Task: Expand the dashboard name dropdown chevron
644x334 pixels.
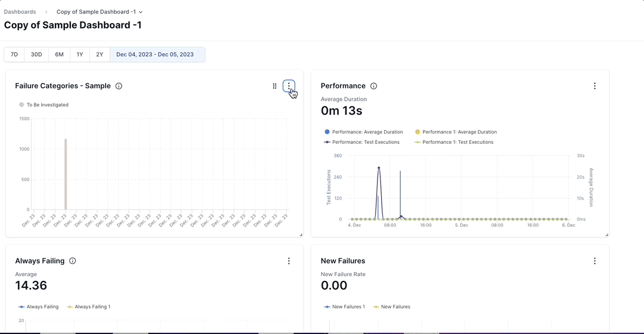Action: click(x=141, y=12)
